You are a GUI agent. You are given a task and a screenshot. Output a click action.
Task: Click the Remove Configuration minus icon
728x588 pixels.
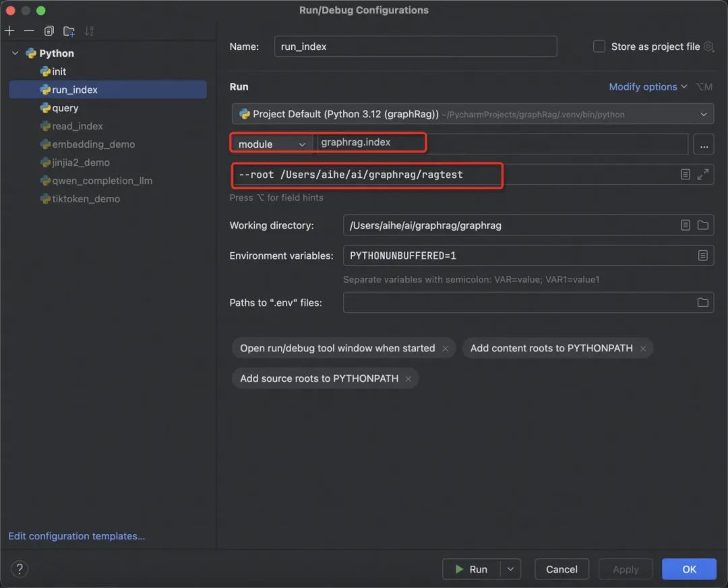click(x=29, y=31)
